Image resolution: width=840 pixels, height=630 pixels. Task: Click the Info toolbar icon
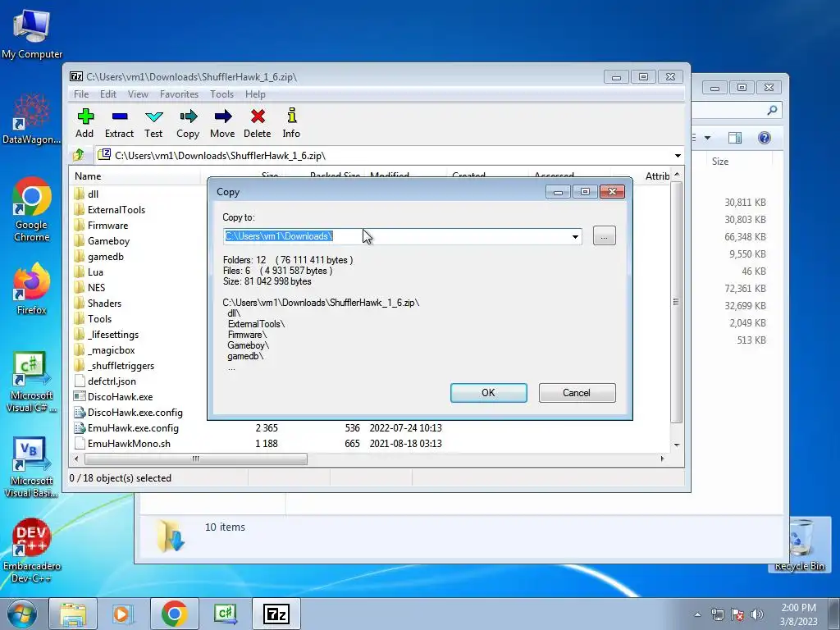291,123
